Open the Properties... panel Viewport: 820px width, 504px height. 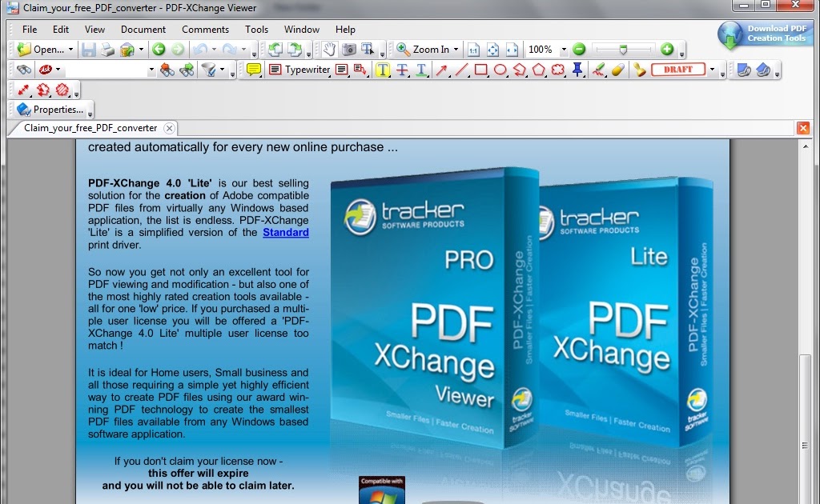tap(50, 110)
